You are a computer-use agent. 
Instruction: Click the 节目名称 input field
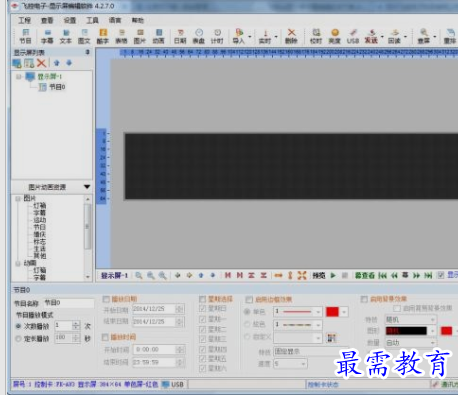[x=69, y=303]
